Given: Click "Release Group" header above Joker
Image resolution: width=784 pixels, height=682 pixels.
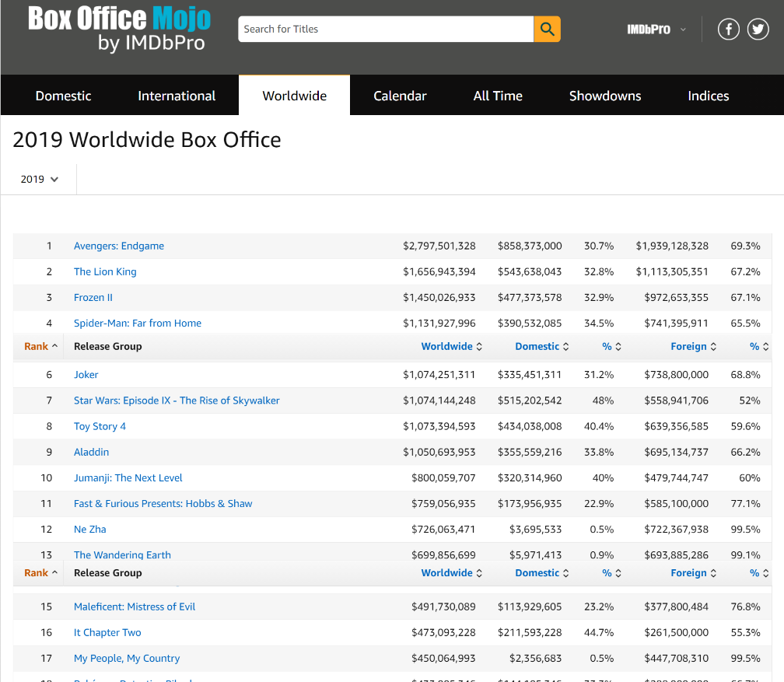Looking at the screenshot, I should [108, 346].
